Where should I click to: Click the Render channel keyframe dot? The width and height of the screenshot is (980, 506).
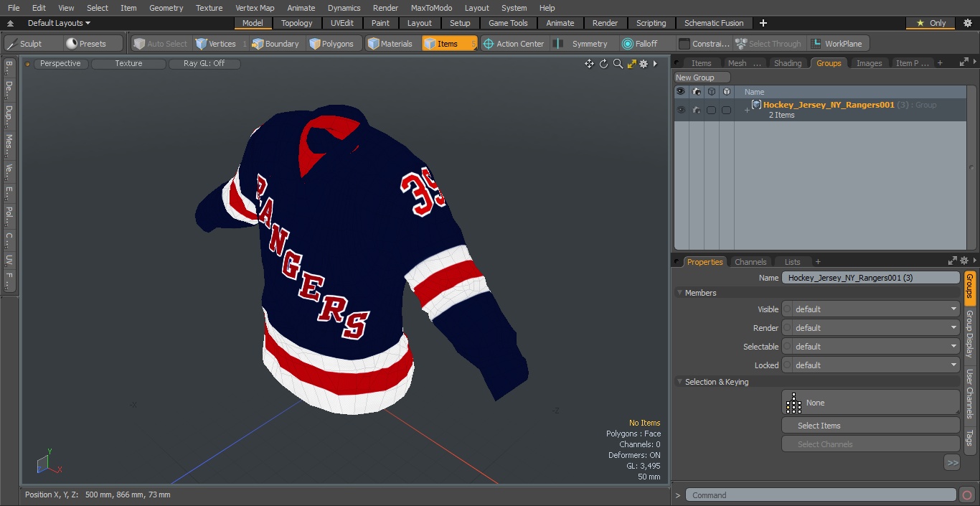point(787,328)
